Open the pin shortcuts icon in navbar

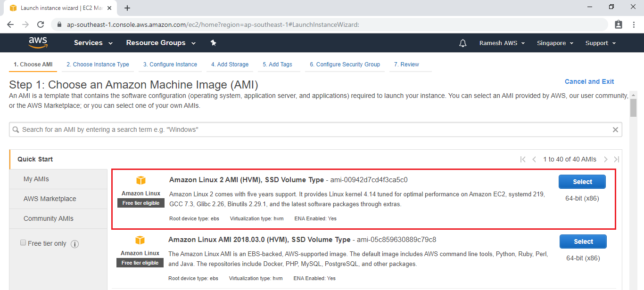213,43
